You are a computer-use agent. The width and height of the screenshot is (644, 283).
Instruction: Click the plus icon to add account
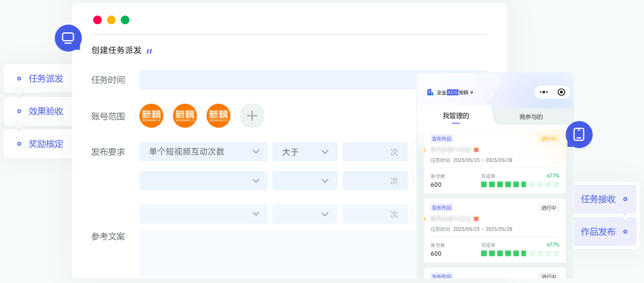(252, 116)
